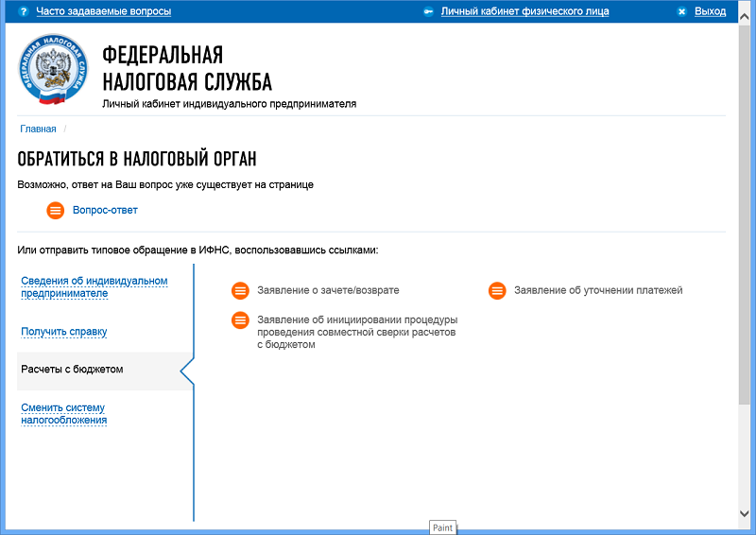The image size is (756, 535).
Task: Go to Личный кабинет физического лица
Action: (524, 11)
